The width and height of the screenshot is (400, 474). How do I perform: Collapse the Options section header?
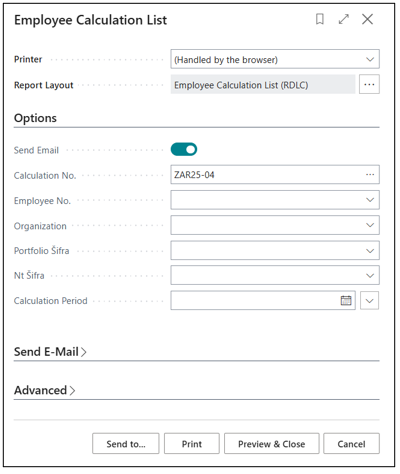(35, 118)
